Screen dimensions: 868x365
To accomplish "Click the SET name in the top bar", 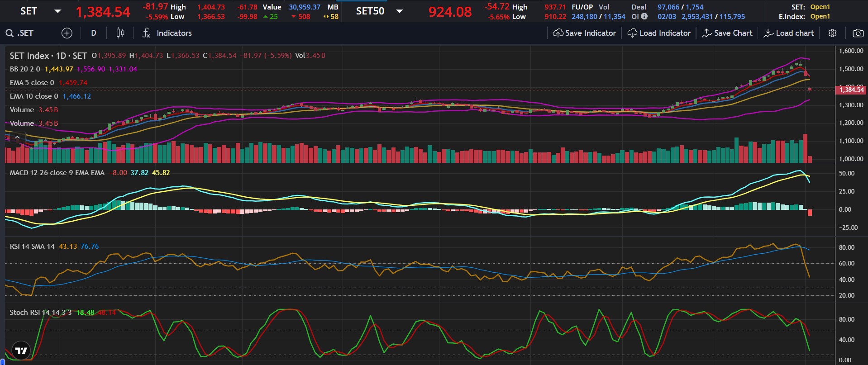I will [x=29, y=11].
